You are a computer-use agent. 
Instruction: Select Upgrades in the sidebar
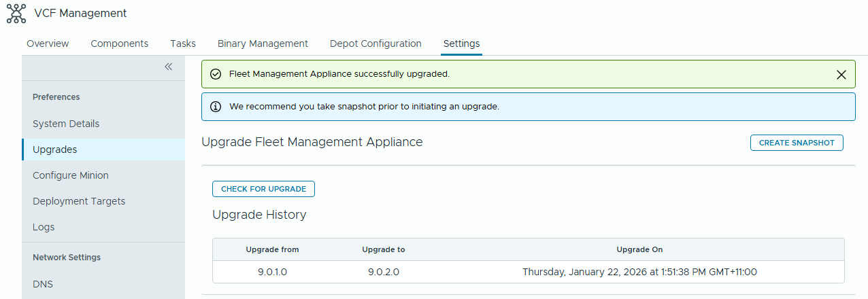55,149
